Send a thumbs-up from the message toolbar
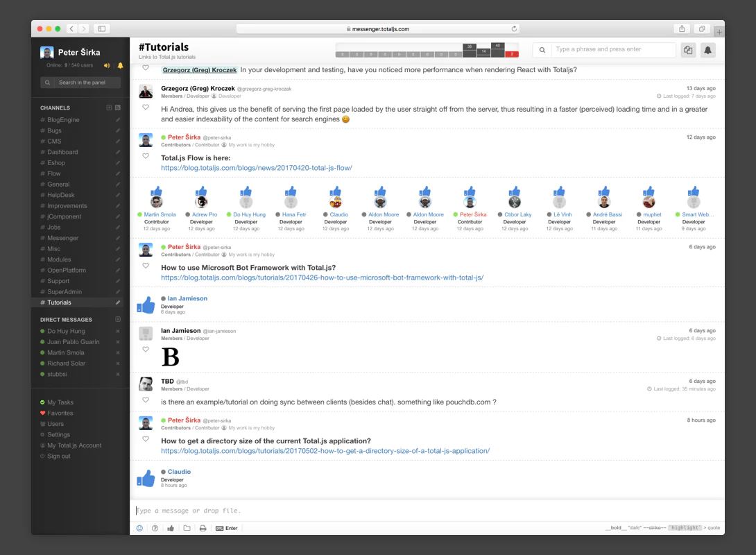This screenshot has width=756, height=555. point(171,528)
